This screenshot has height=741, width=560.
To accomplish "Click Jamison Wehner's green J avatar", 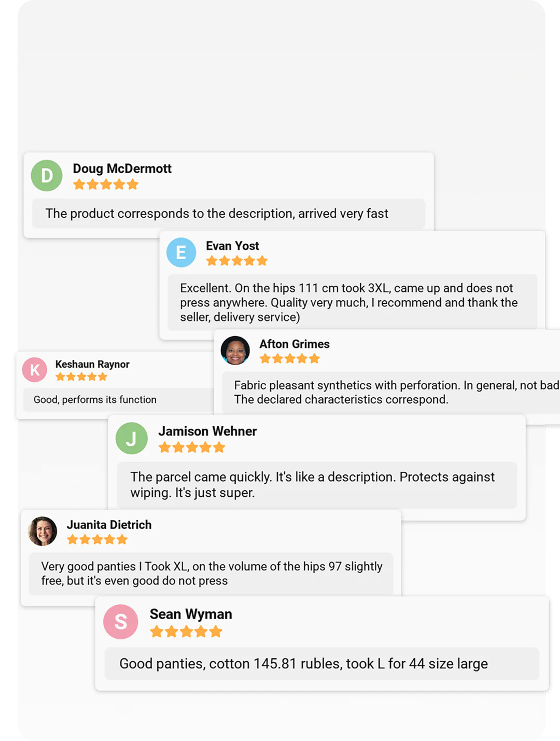I will 131,439.
